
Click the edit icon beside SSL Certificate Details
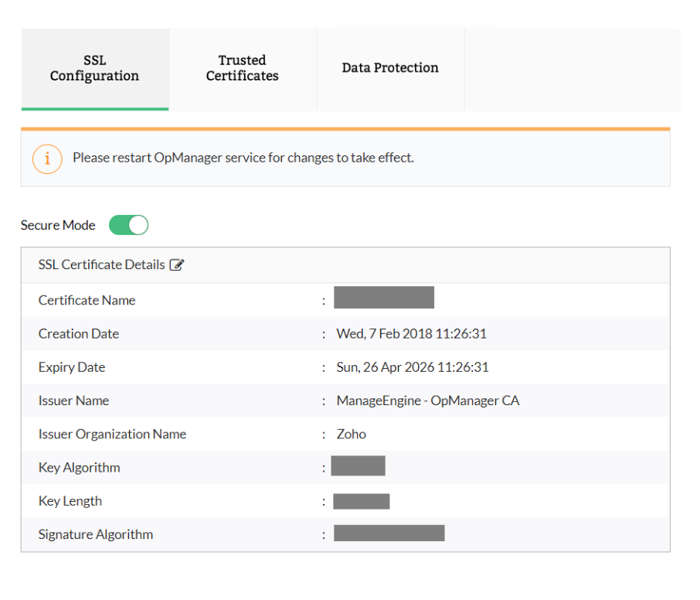click(x=177, y=265)
